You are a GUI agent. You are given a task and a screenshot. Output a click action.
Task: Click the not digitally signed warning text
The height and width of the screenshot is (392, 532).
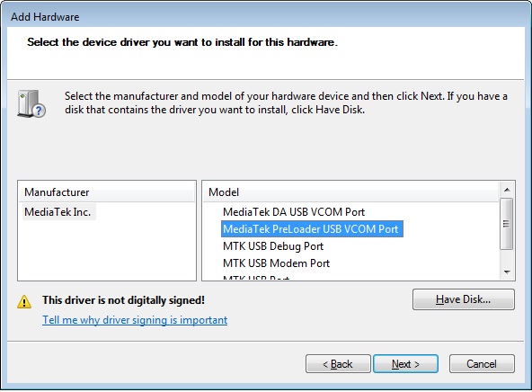tap(123, 300)
